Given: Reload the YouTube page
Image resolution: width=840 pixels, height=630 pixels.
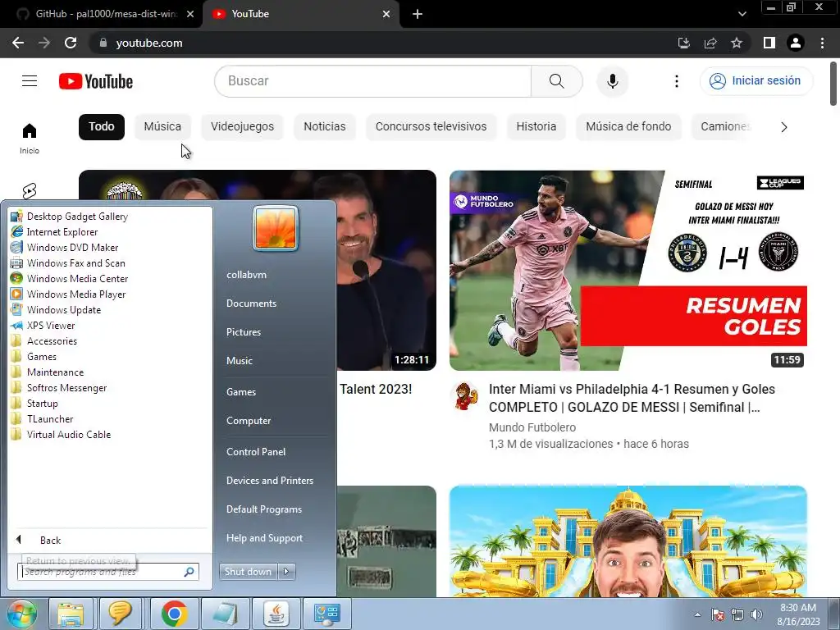Looking at the screenshot, I should [71, 43].
